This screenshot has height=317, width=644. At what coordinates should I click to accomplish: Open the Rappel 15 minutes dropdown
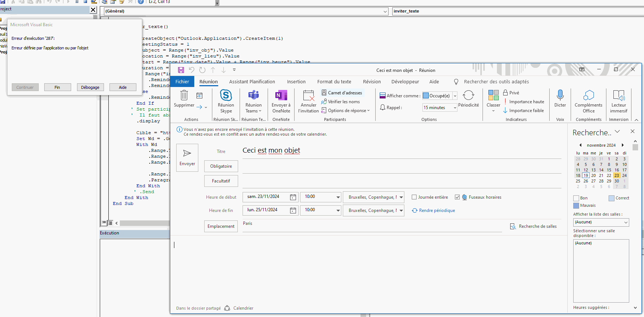click(x=455, y=108)
